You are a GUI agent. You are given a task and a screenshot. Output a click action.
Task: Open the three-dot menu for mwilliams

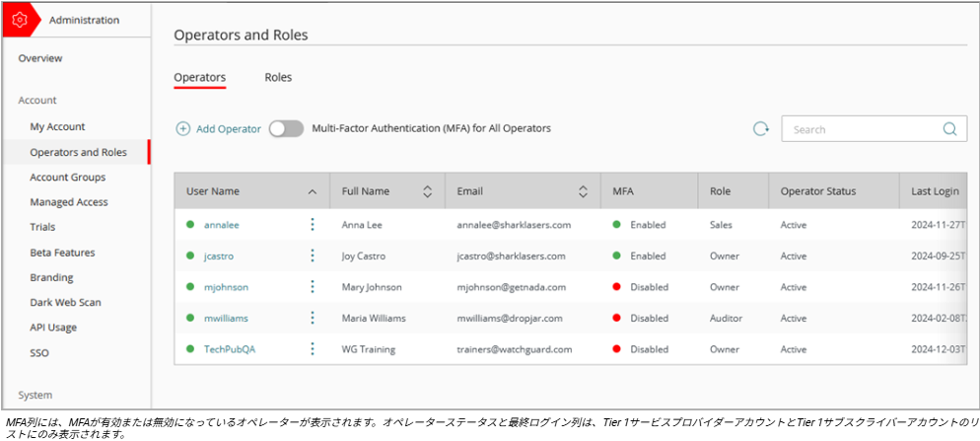(x=313, y=318)
